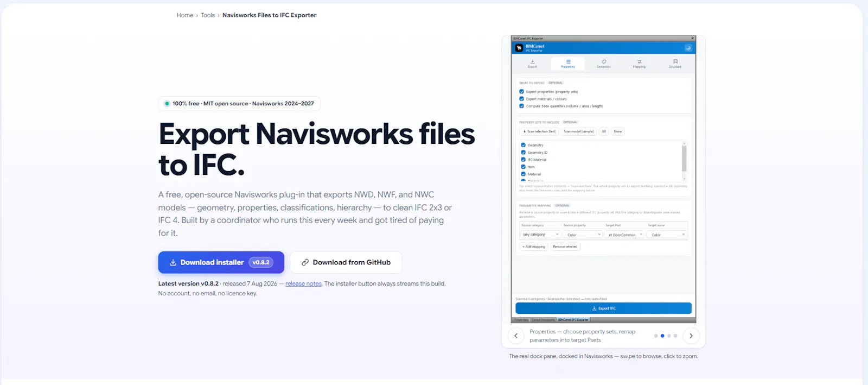
Task: Uncheck the IFC Material property set
Action: (x=524, y=160)
